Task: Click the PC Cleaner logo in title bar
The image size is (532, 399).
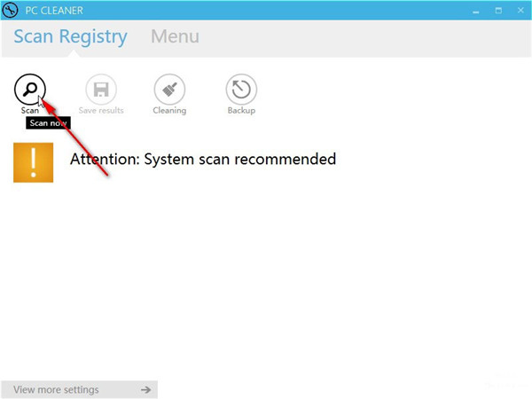Action: pyautogui.click(x=12, y=11)
